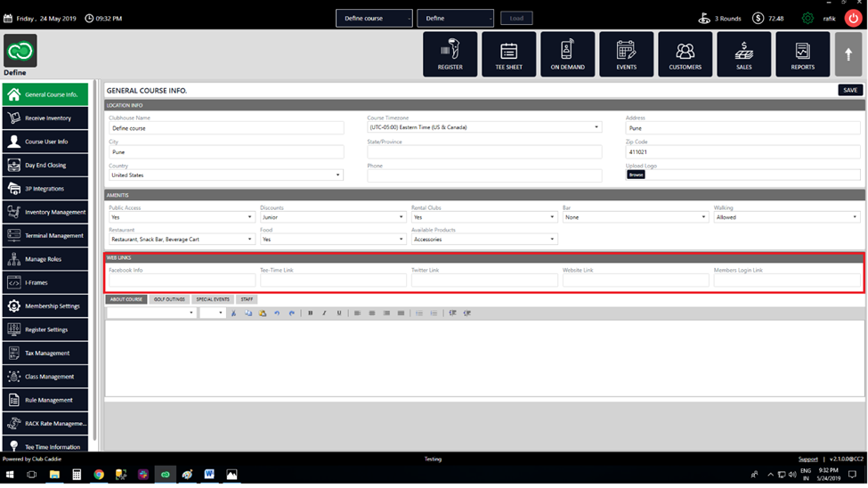Viewport: 868px width, 488px height.
Task: Switch to Golf Outings tab
Action: 169,299
